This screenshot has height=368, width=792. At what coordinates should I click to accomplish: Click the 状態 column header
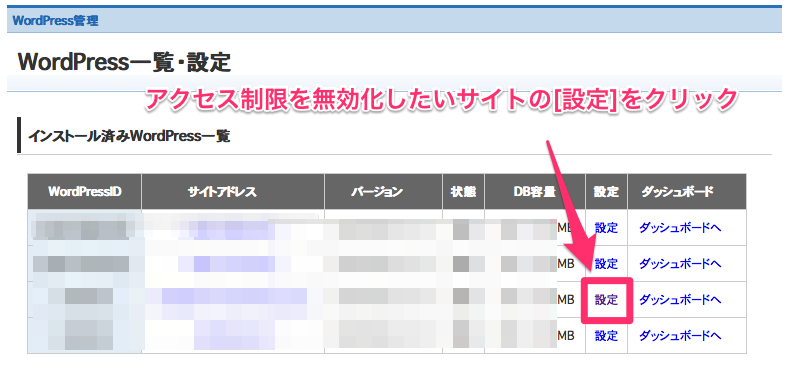(x=463, y=192)
